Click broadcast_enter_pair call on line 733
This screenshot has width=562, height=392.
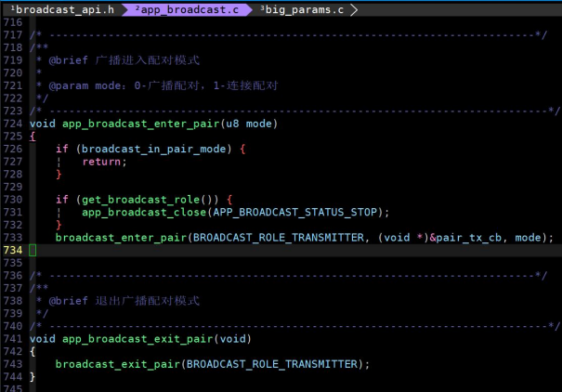point(121,238)
